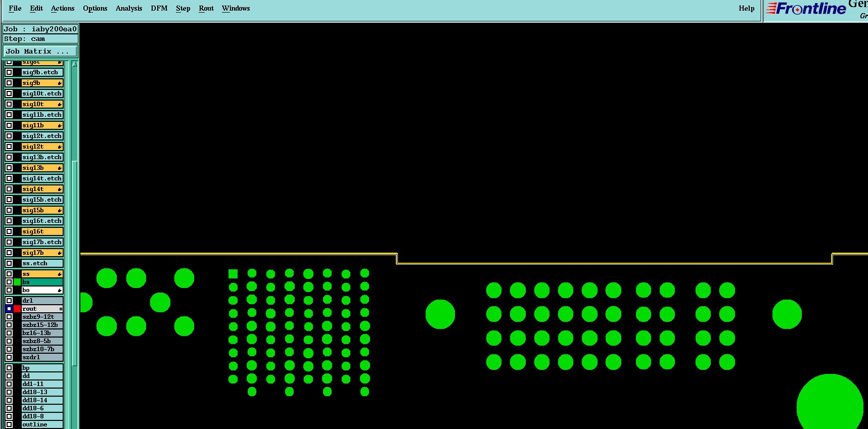Toggle the checkbox for layer sig14t
The width and height of the screenshot is (868, 429).
pyautogui.click(x=9, y=189)
